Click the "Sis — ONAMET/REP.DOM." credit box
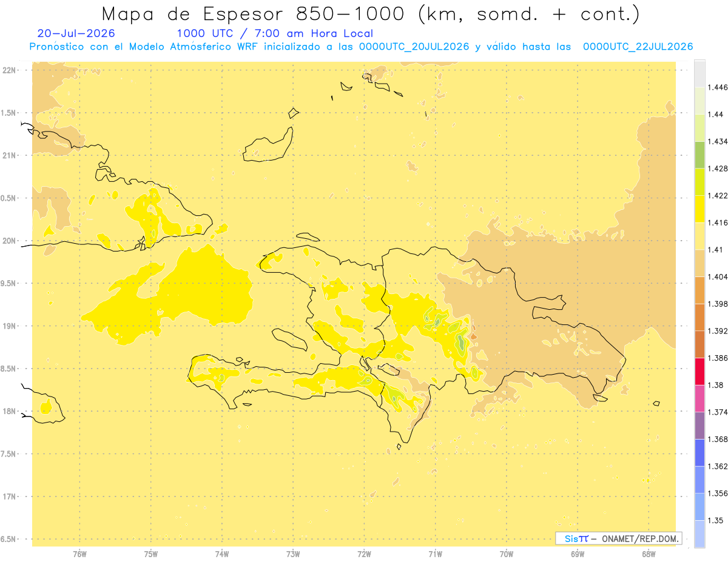This screenshot has height=562, width=728. pyautogui.click(x=619, y=538)
